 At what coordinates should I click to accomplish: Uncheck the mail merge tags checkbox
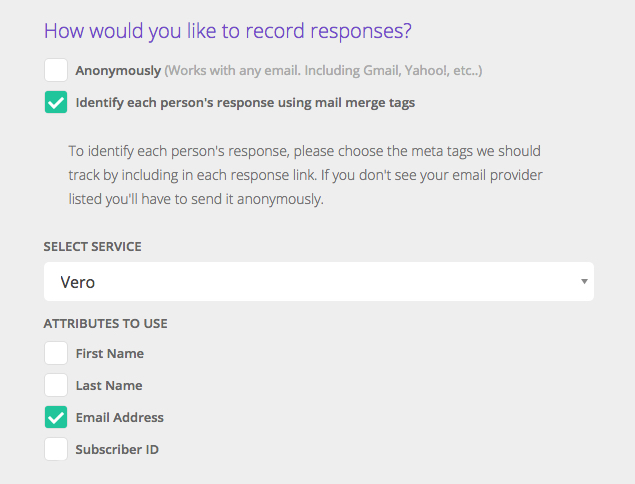(x=56, y=102)
